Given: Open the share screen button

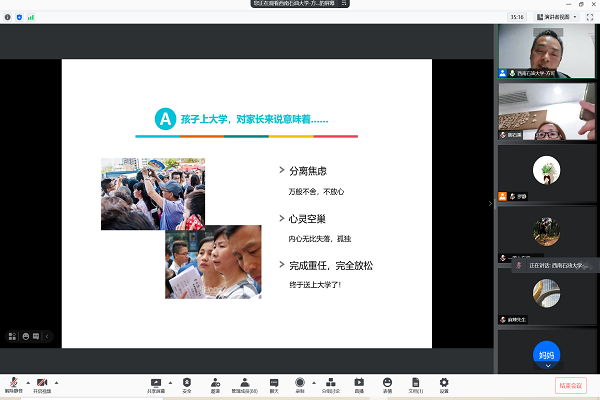Looking at the screenshot, I should pyautogui.click(x=156, y=383).
